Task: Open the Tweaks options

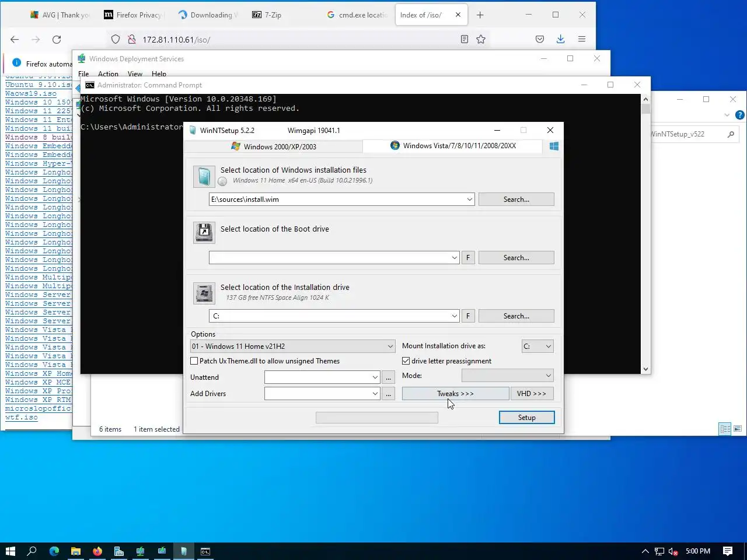Action: (x=455, y=394)
